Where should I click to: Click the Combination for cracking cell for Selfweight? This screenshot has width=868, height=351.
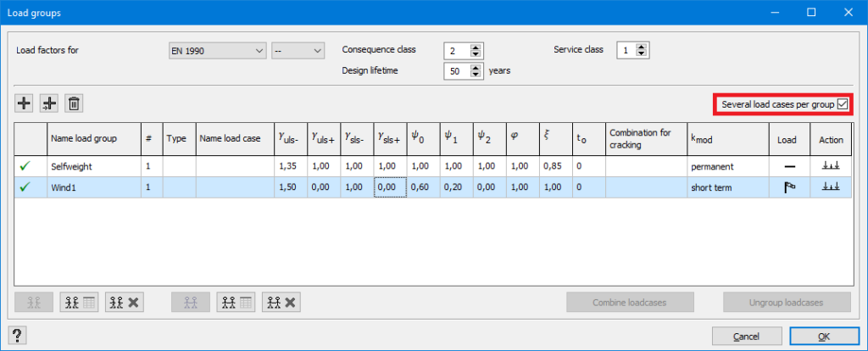[647, 166]
